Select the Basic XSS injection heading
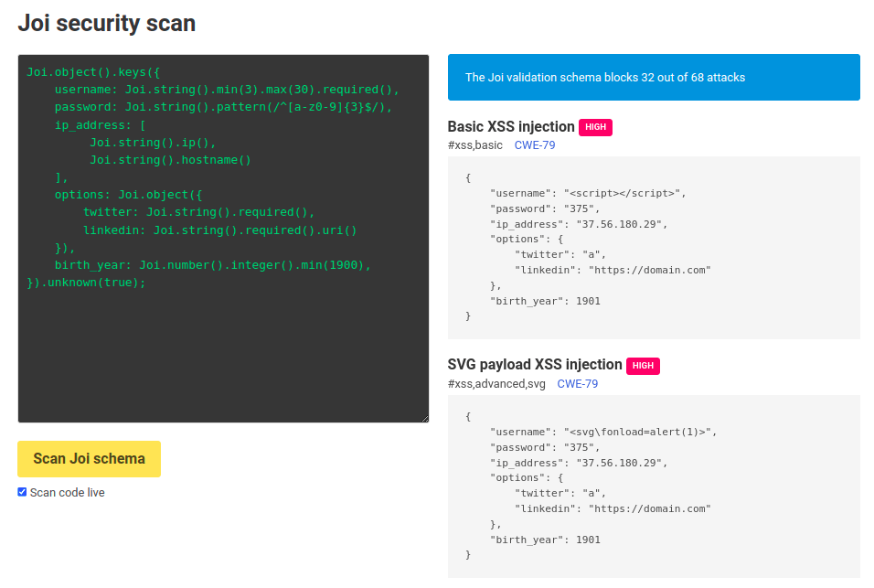Image resolution: width=874 pixels, height=588 pixels. (512, 127)
